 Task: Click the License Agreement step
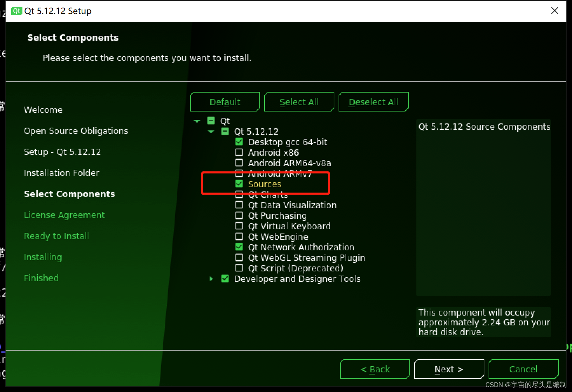(64, 215)
